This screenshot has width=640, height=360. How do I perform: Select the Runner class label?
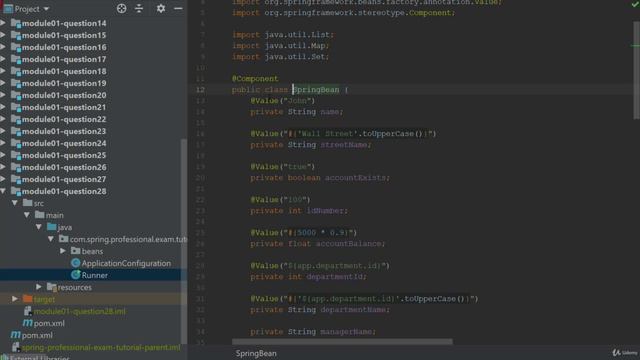click(95, 275)
